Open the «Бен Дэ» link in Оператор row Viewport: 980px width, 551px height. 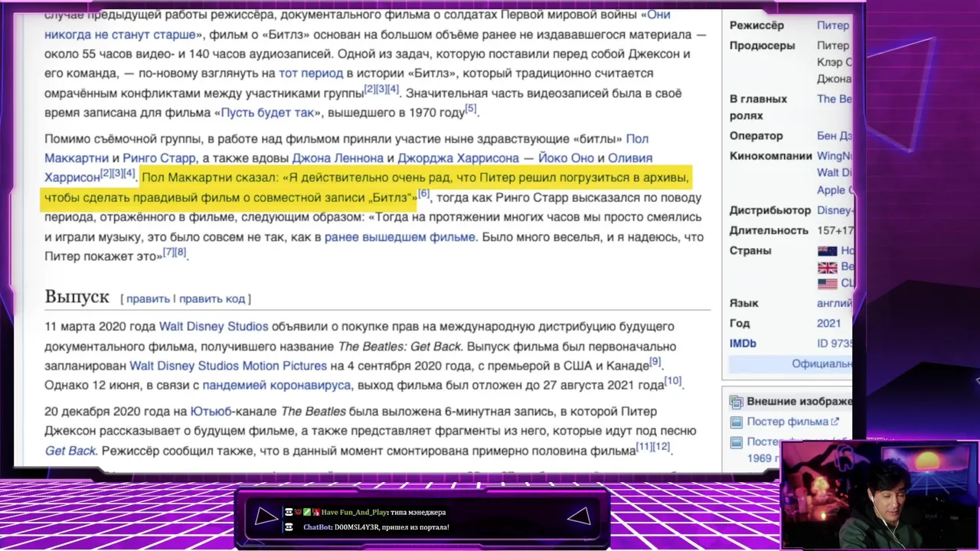click(835, 136)
